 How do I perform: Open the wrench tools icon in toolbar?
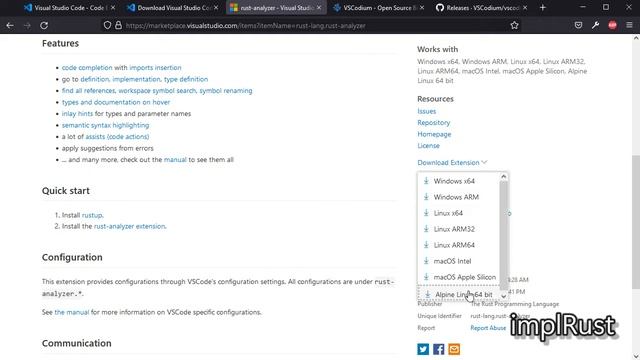click(596, 25)
